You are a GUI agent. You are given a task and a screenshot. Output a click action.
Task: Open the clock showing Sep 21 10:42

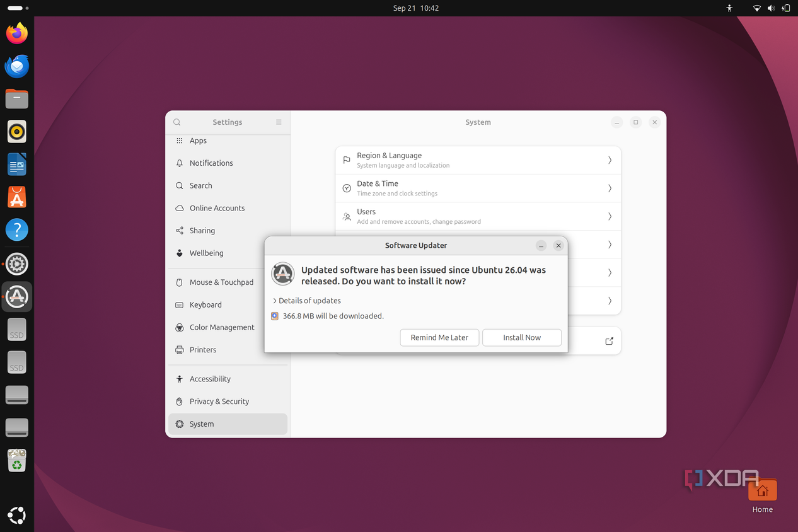pyautogui.click(x=416, y=8)
